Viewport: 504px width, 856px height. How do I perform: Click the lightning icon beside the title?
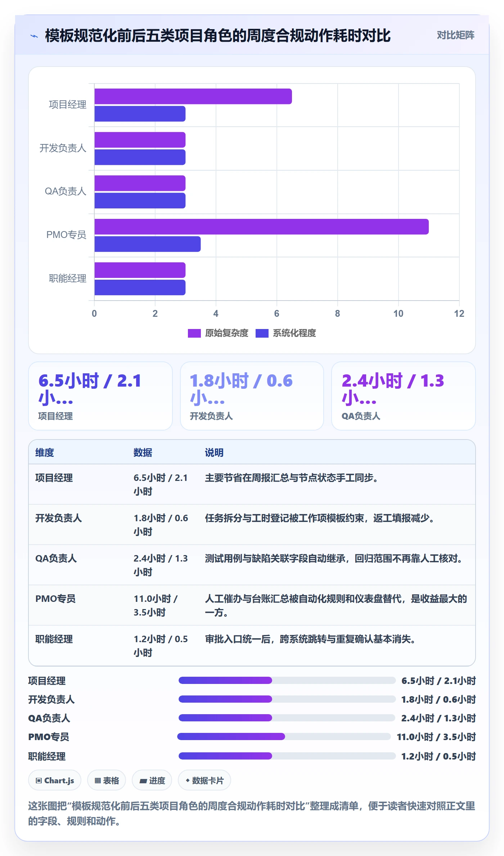34,36
